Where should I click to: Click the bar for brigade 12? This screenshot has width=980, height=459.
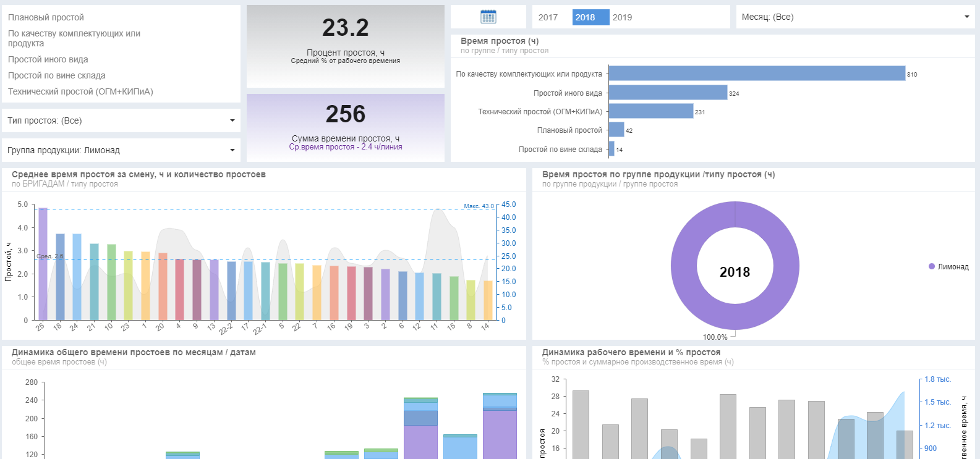419,297
